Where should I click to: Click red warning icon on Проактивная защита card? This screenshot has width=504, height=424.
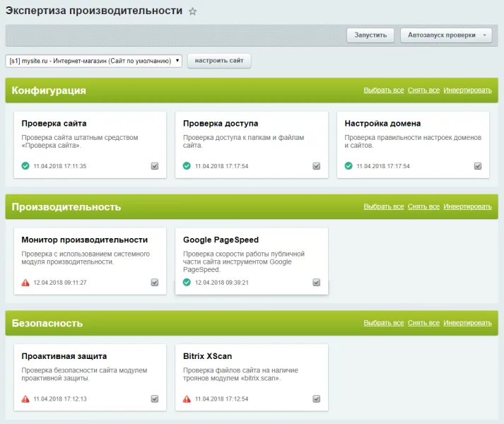tap(25, 399)
